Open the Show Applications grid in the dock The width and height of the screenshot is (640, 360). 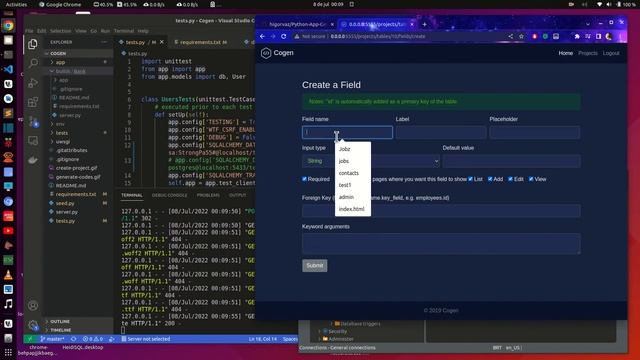(8, 352)
